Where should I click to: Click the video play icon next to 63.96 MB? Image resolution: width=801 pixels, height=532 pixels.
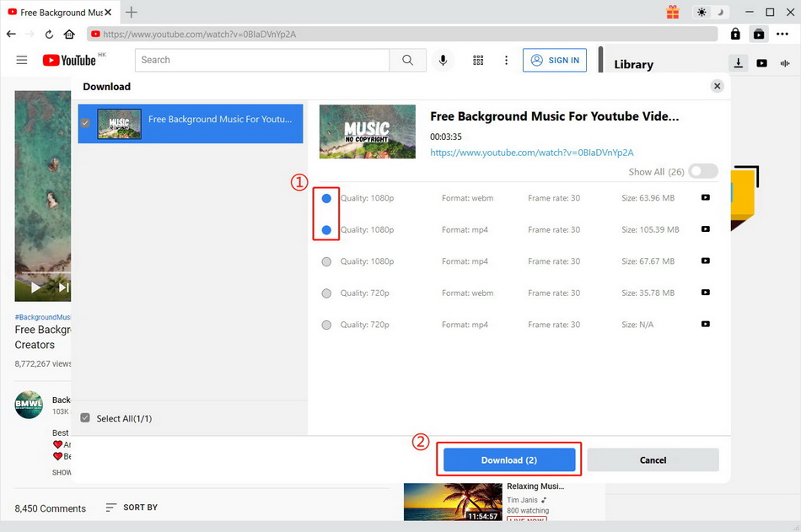coord(706,197)
